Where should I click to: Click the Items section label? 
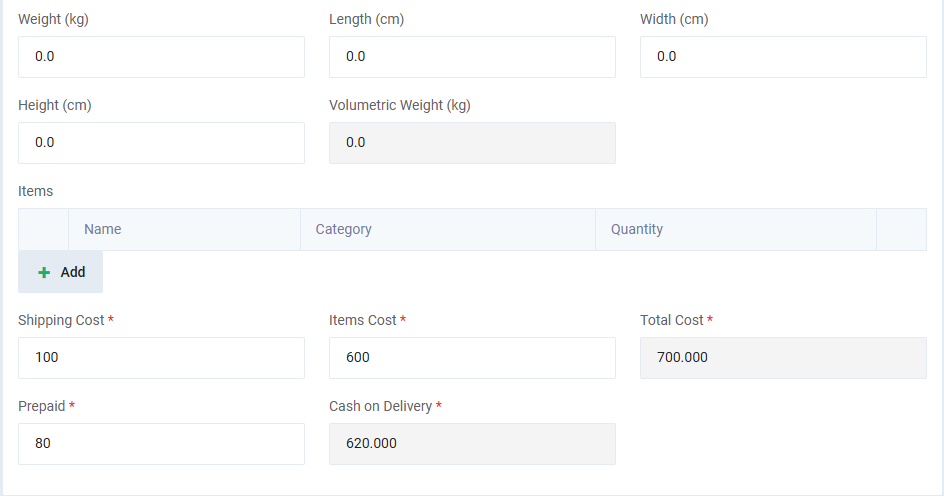tap(36, 191)
